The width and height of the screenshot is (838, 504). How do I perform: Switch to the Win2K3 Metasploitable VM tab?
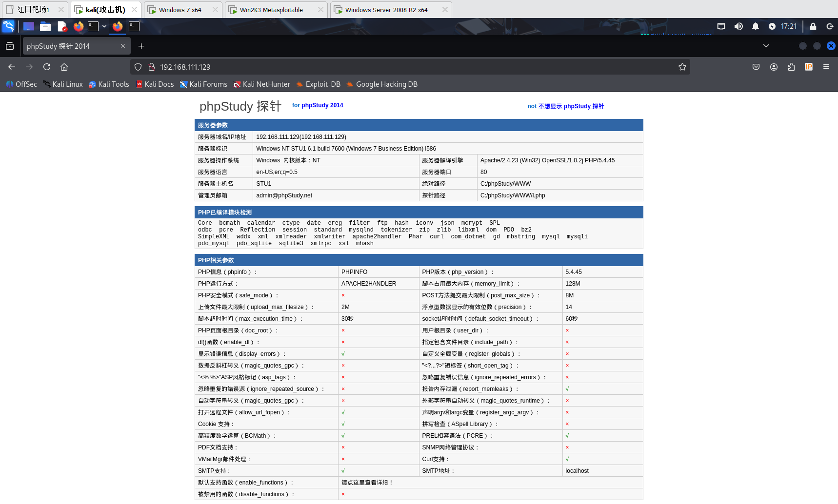pos(276,10)
